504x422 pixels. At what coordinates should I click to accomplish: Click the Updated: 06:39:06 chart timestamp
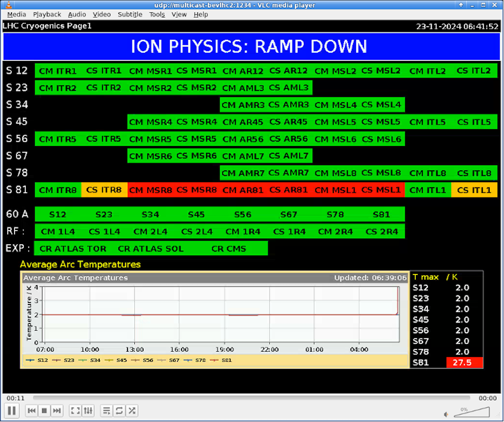pos(370,278)
